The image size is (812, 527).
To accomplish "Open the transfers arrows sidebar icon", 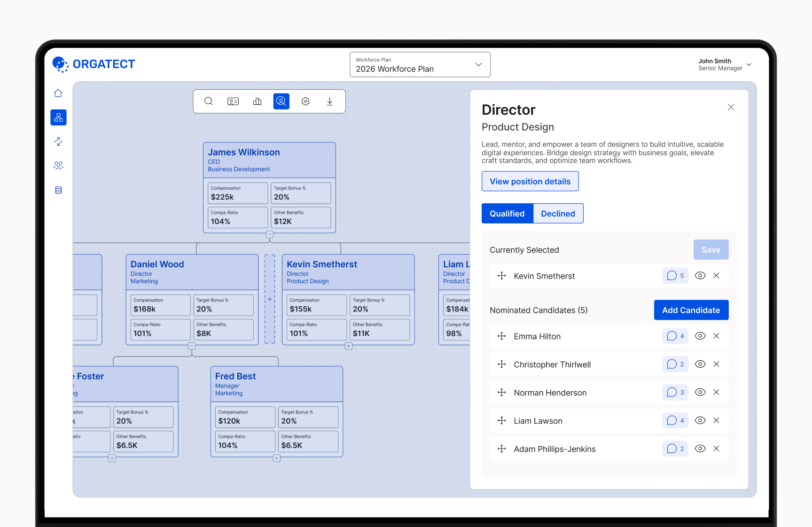I will click(x=58, y=141).
